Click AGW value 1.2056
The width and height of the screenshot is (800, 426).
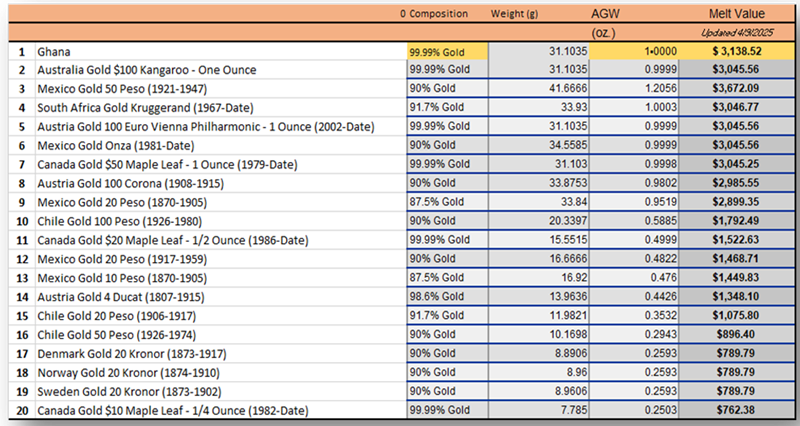click(x=634, y=88)
